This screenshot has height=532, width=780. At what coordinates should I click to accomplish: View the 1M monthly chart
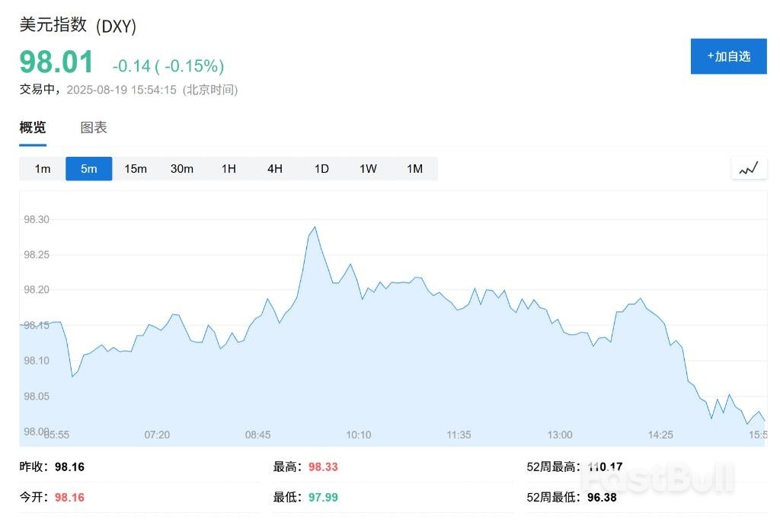click(x=414, y=168)
